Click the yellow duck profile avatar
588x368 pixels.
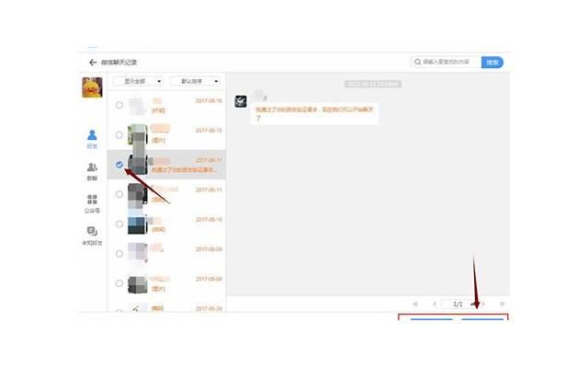point(92,88)
